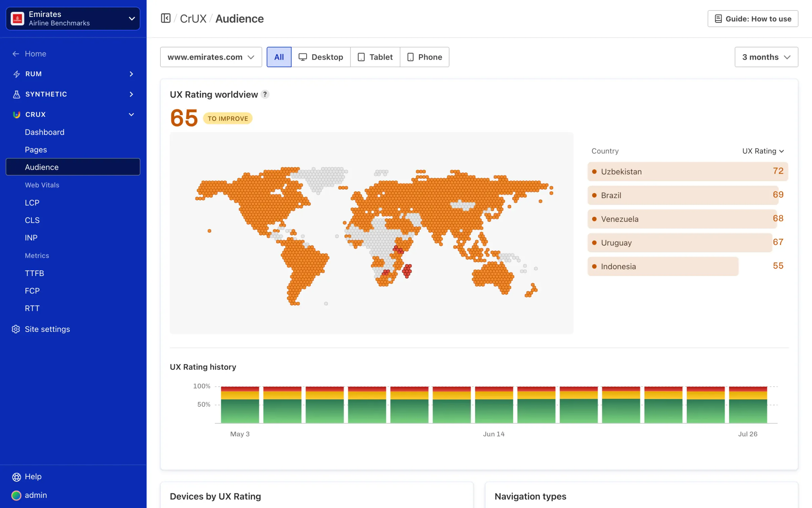
Task: Click the RUM lightning bolt icon
Action: tap(17, 74)
